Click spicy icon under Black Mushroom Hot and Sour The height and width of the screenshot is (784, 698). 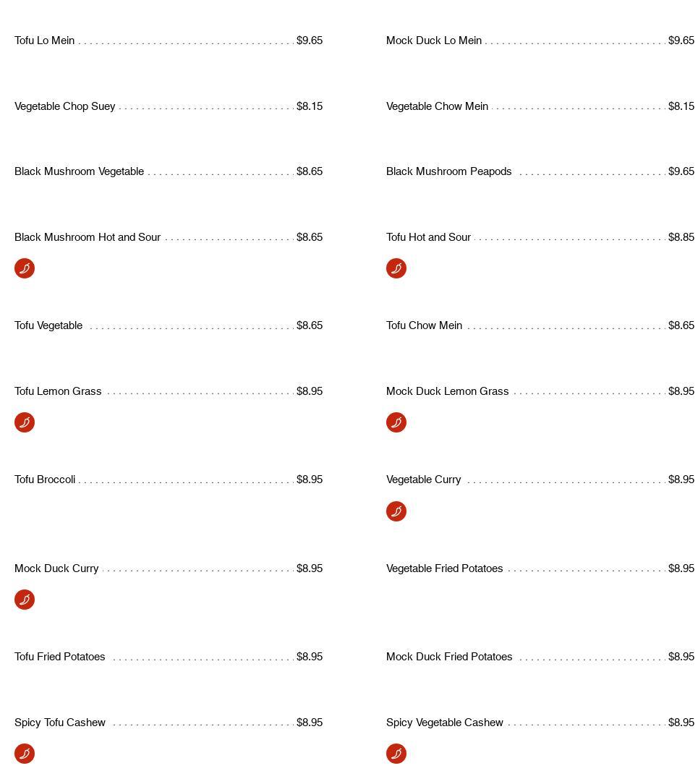[x=25, y=268]
